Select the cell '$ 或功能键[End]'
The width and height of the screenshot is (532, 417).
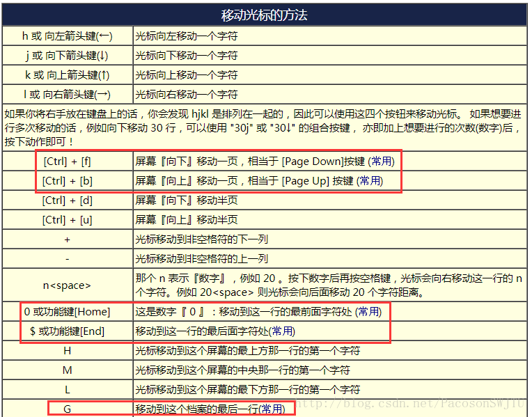point(68,331)
